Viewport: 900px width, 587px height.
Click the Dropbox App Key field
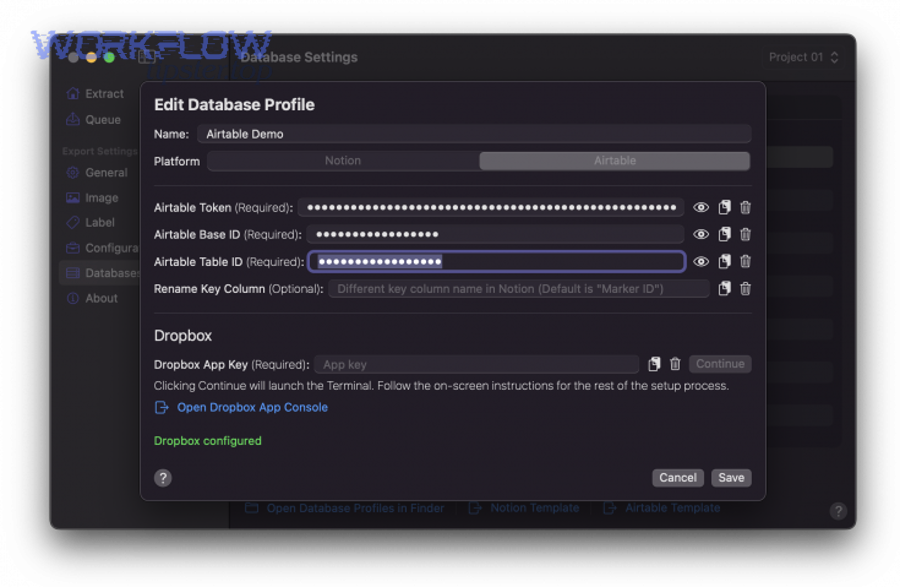click(477, 363)
